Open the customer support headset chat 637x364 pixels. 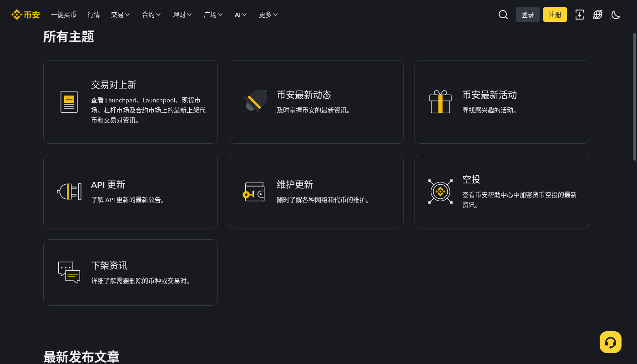(x=611, y=342)
